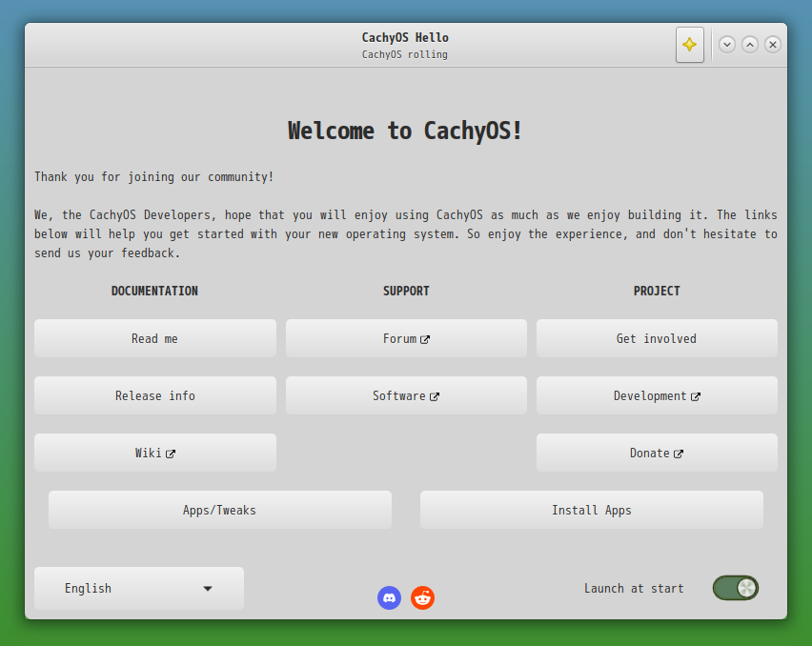Click the Get involved button
Viewport: 812px width, 646px height.
click(x=657, y=338)
